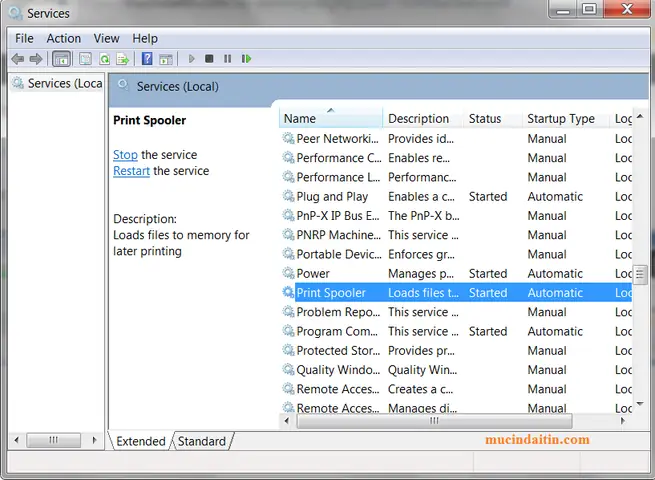Click gear icon beside Plug and Play

288,196
